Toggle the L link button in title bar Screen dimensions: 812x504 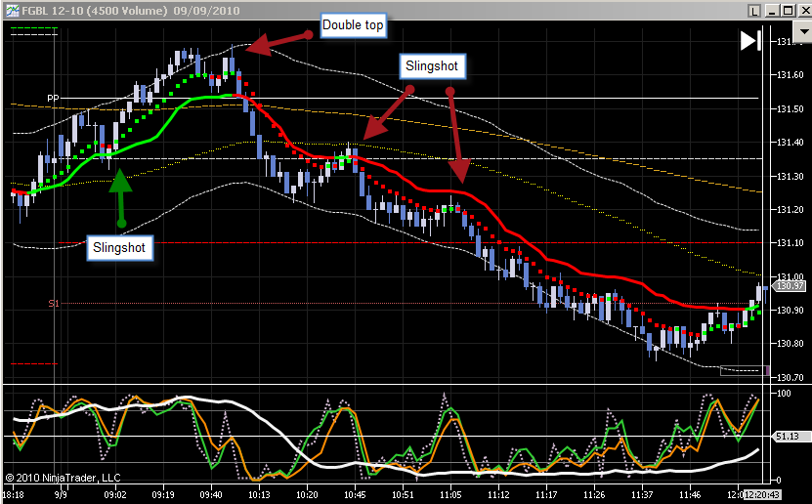click(754, 11)
